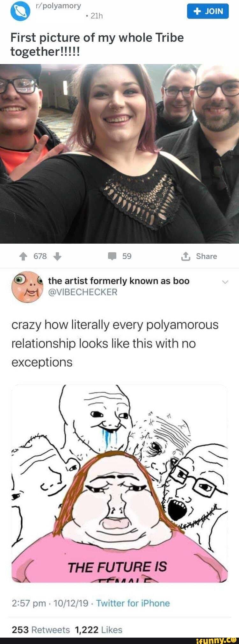Screen dimensions: 239x644
Task: Tap the Share upload icon
Action: [x=185, y=256]
